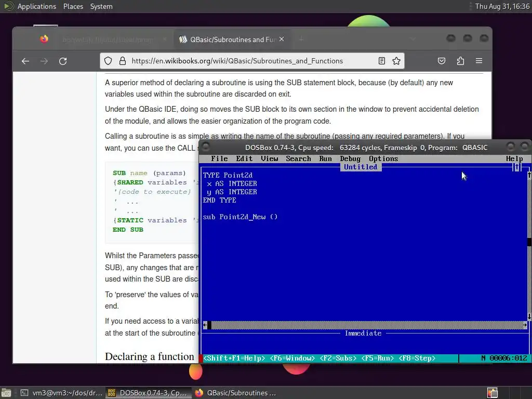Click the Firefox forward arrow
Image resolution: width=532 pixels, height=399 pixels.
[44, 61]
